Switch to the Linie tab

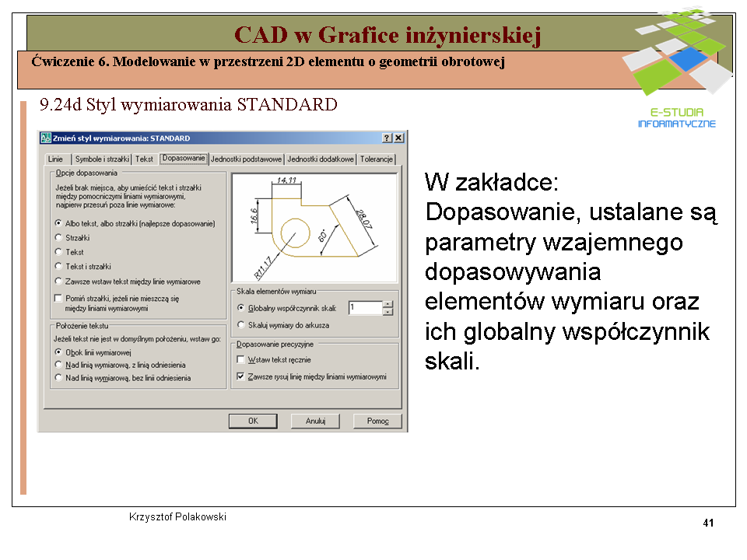tap(55, 159)
